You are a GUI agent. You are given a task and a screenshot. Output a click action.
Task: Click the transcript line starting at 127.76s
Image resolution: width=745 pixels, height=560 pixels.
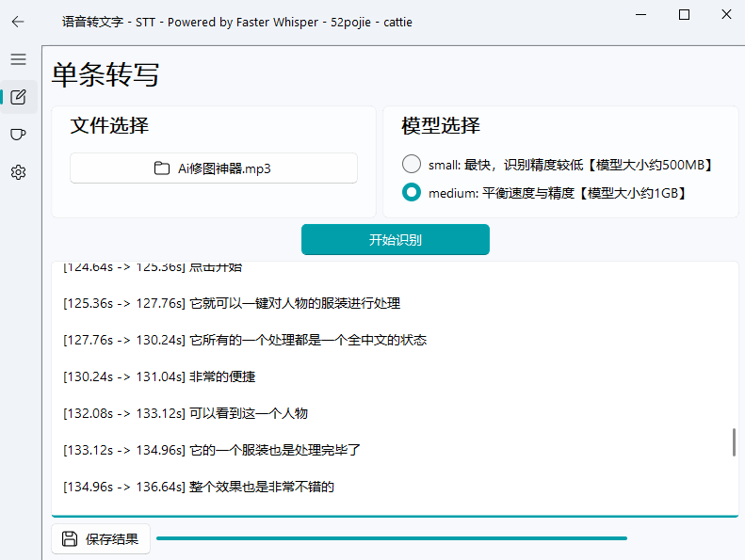(x=245, y=340)
